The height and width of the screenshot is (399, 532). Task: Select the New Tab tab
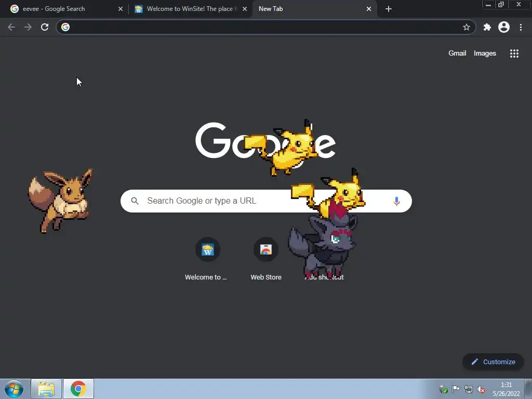click(314, 9)
